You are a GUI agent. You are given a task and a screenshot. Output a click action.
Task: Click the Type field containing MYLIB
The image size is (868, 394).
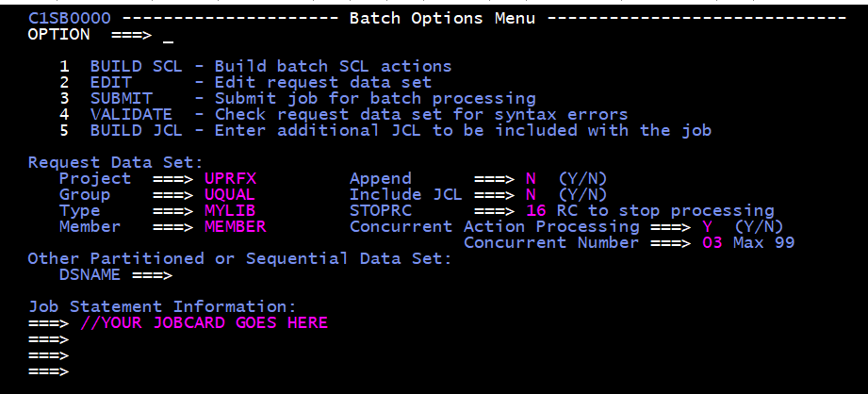[230, 211]
